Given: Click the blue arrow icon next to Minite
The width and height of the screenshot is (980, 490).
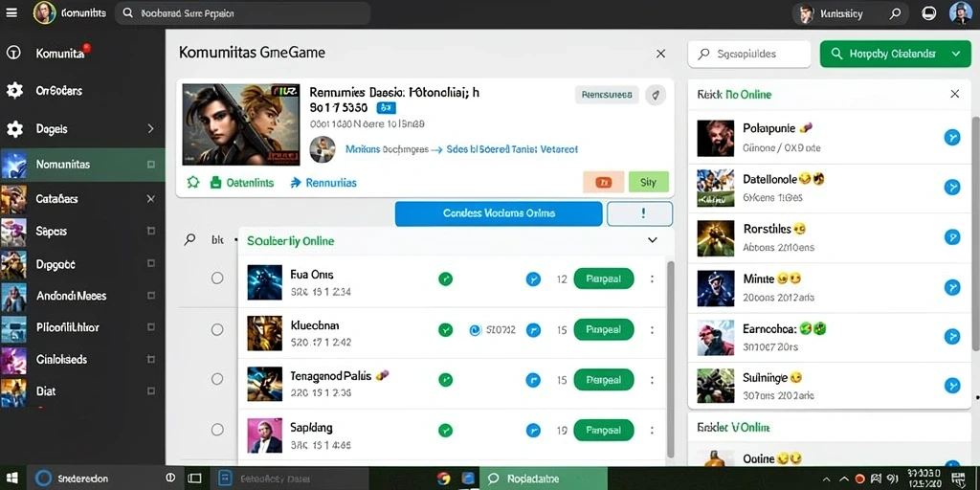Looking at the screenshot, I should tap(952, 287).
